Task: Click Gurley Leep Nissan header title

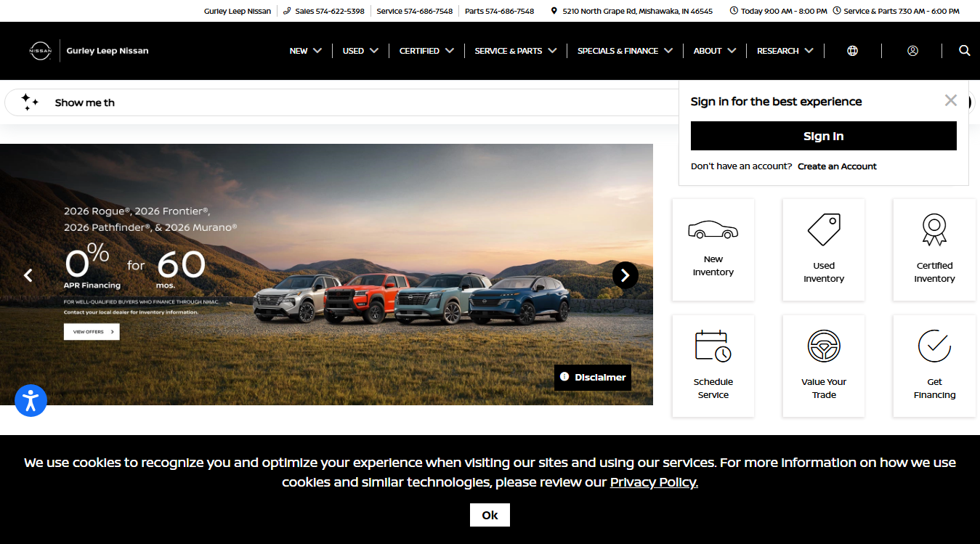Action: [x=108, y=51]
